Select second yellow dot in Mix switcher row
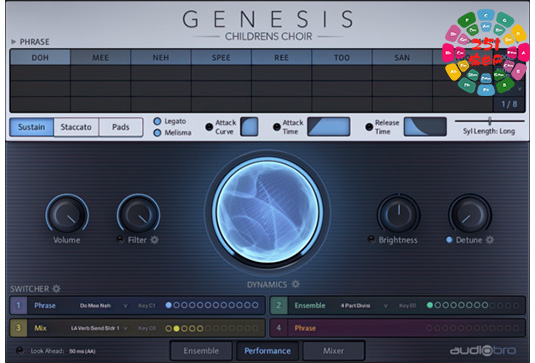Screen dimensions: 535x363 (176, 329)
